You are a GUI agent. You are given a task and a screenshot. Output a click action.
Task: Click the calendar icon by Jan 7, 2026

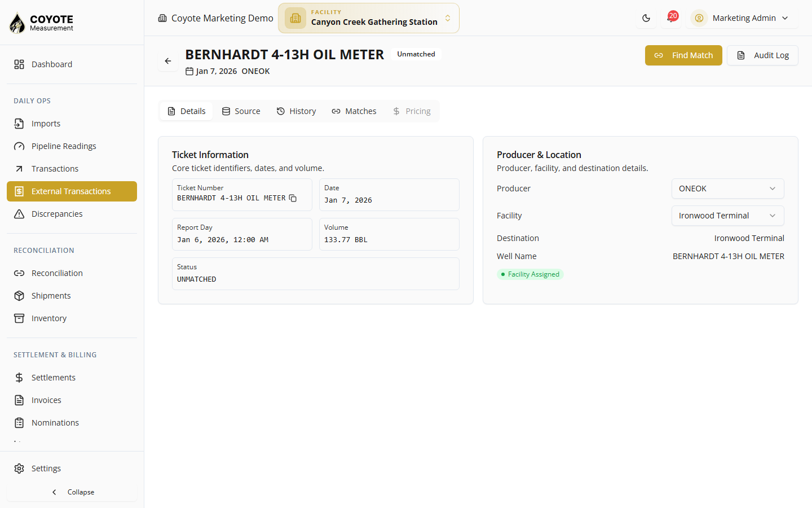(x=189, y=71)
